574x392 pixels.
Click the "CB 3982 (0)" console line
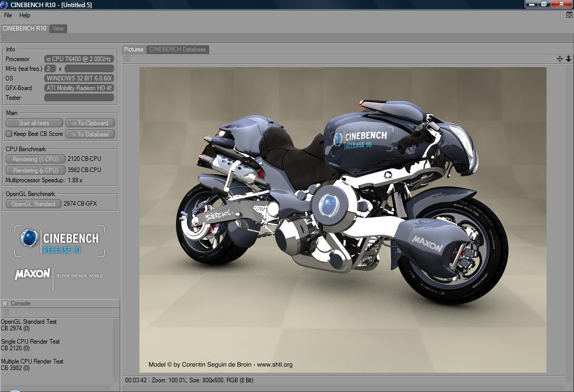click(x=15, y=368)
